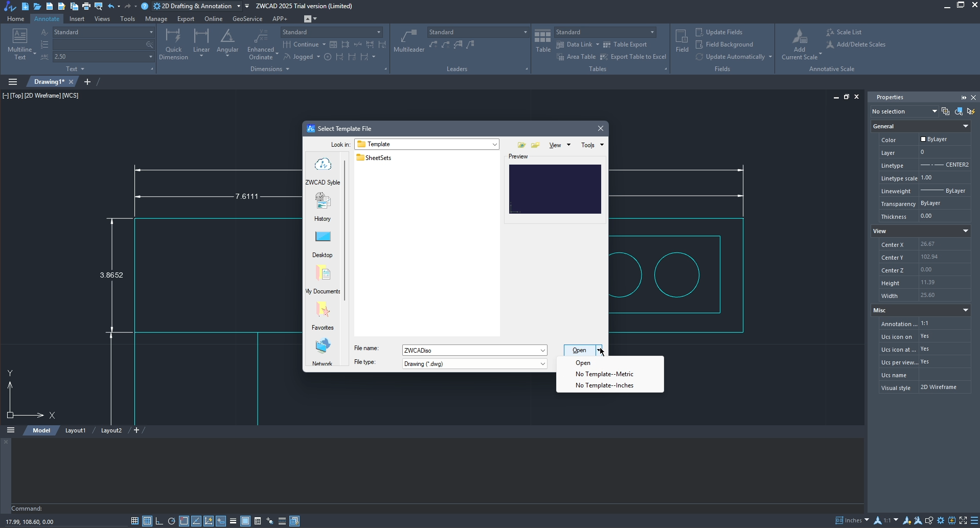Open the View dropdown in the dialog
Image resolution: width=980 pixels, height=528 pixels.
(x=560, y=145)
